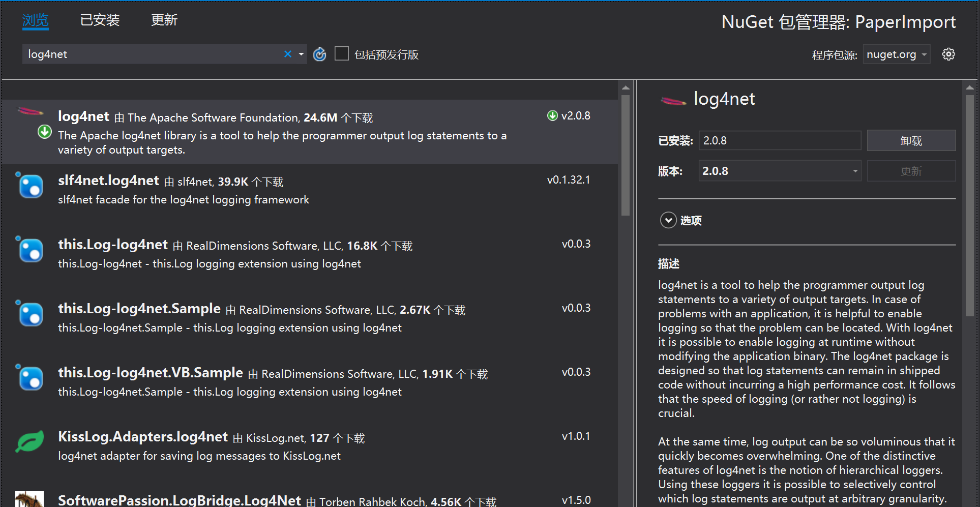Click the this.Log-log4net package title
The height and width of the screenshot is (507, 980).
click(x=113, y=245)
